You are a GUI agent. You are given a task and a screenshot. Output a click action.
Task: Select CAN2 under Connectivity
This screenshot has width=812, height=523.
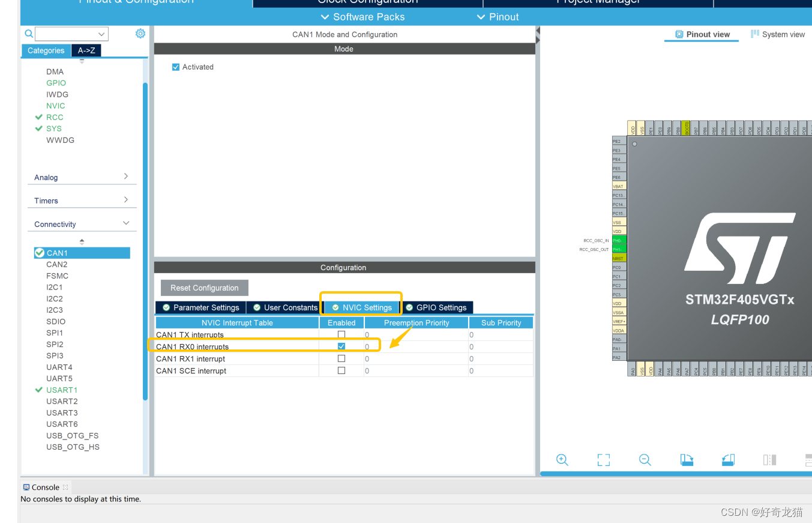(x=57, y=264)
